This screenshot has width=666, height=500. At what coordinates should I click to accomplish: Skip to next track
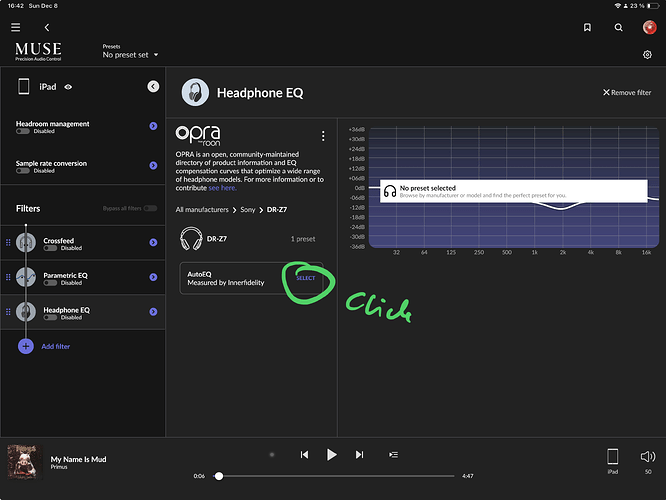359,455
